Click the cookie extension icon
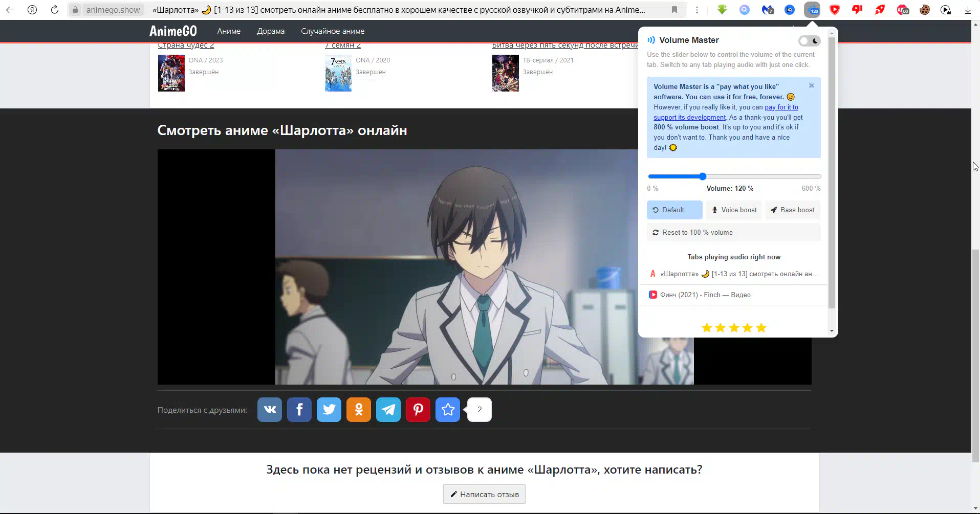 click(x=925, y=10)
